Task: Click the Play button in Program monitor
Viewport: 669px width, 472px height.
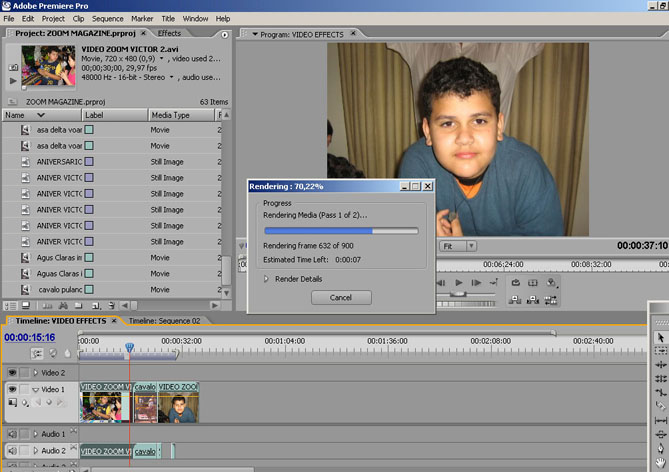Action: click(x=459, y=283)
